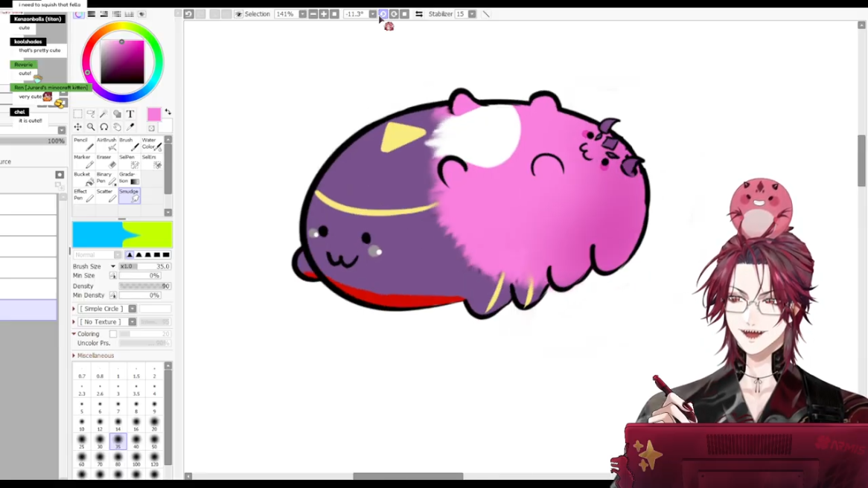868x488 pixels.
Task: Click the Undo arrow in toolbar
Action: [189, 14]
